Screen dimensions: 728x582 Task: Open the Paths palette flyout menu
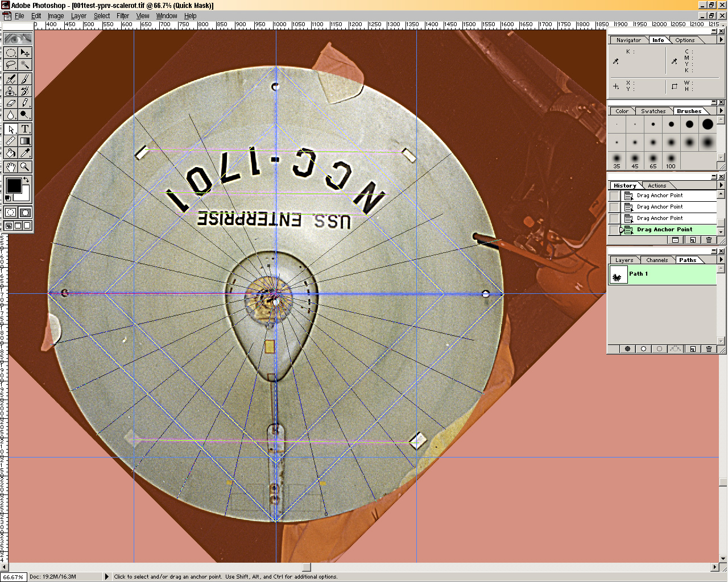coord(721,260)
